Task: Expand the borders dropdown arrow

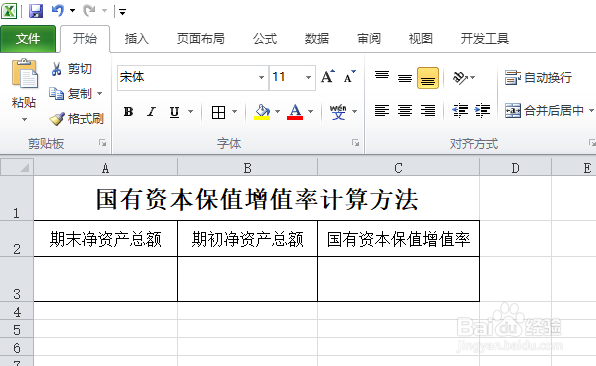Action: coord(235,111)
